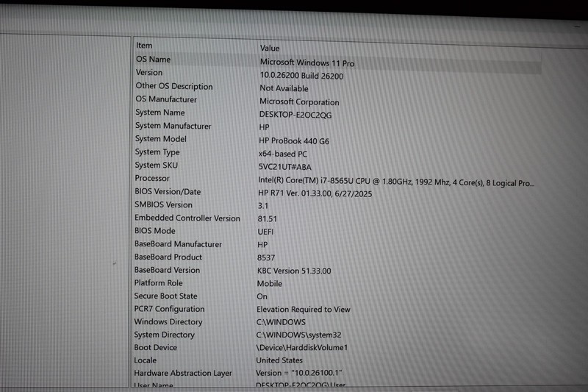588x392 pixels.
Task: Select the System Name row label
Action: pyautogui.click(x=159, y=113)
